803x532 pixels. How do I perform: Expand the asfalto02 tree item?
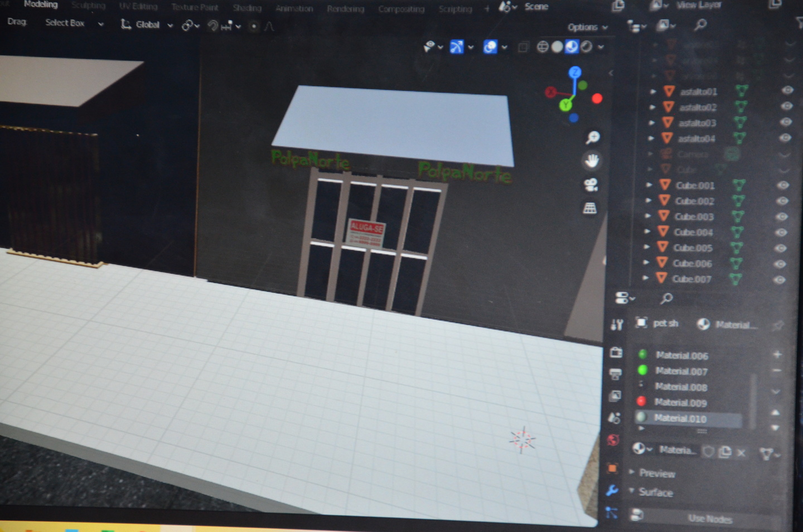pos(652,107)
